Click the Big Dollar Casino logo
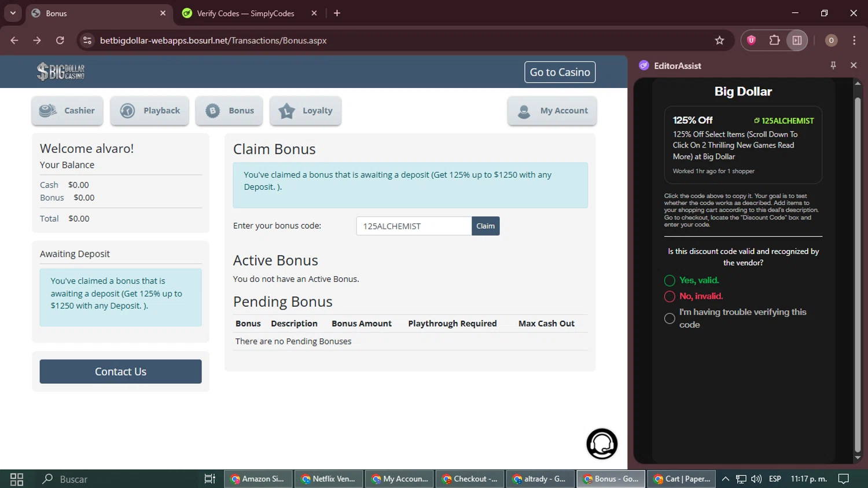868x488 pixels. click(x=61, y=72)
